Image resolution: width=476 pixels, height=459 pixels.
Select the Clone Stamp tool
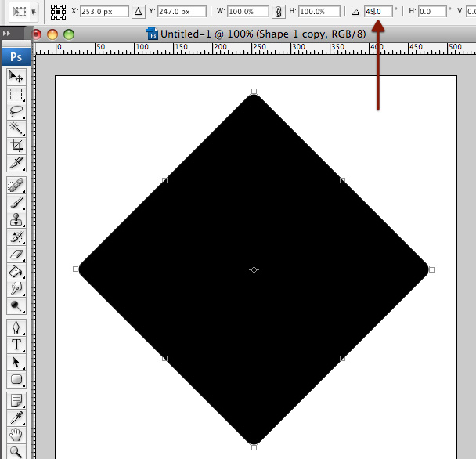point(16,219)
